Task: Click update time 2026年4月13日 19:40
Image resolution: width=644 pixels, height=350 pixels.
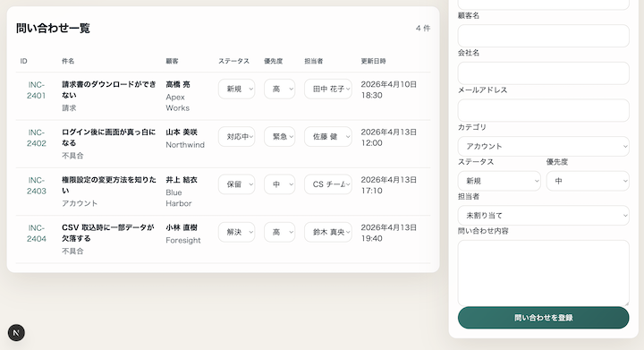Action: tap(388, 233)
